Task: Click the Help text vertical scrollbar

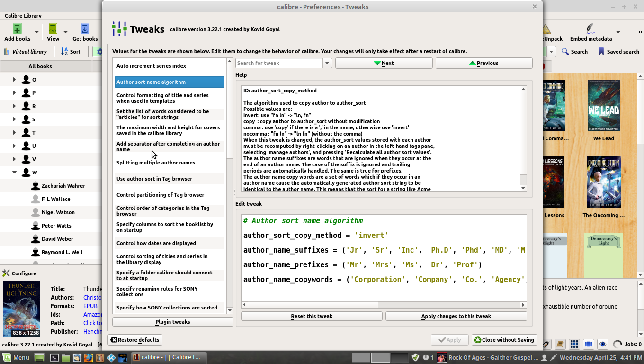Action: click(523, 139)
